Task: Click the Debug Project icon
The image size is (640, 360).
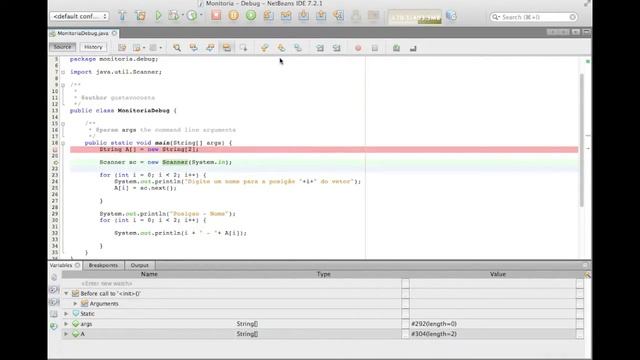Action: click(x=173, y=16)
